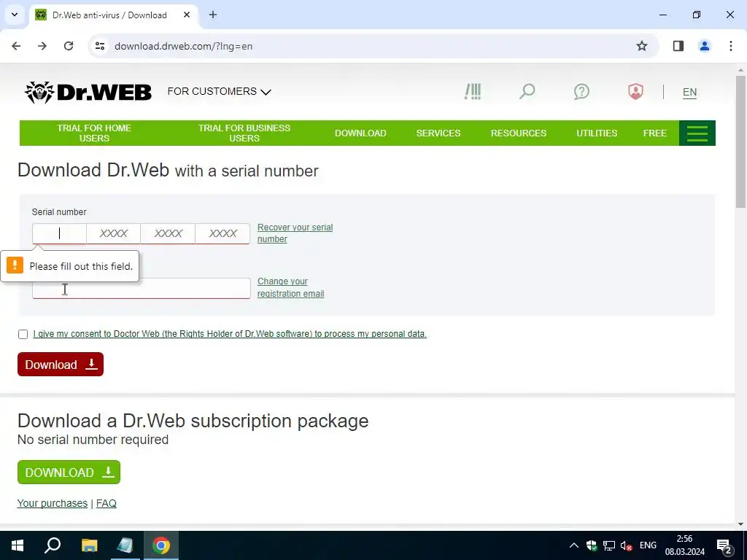Image resolution: width=747 pixels, height=560 pixels.
Task: Focus the registration email input field
Action: (x=142, y=288)
